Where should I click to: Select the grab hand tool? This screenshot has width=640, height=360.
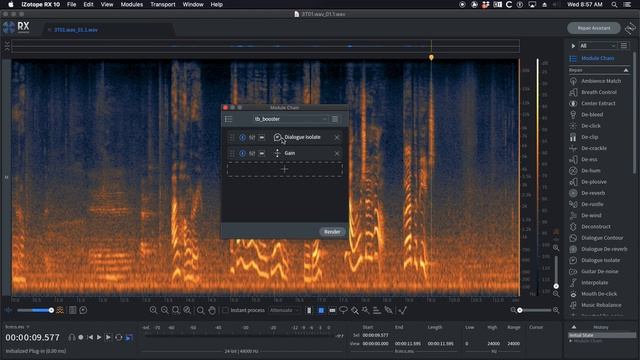[x=212, y=311]
